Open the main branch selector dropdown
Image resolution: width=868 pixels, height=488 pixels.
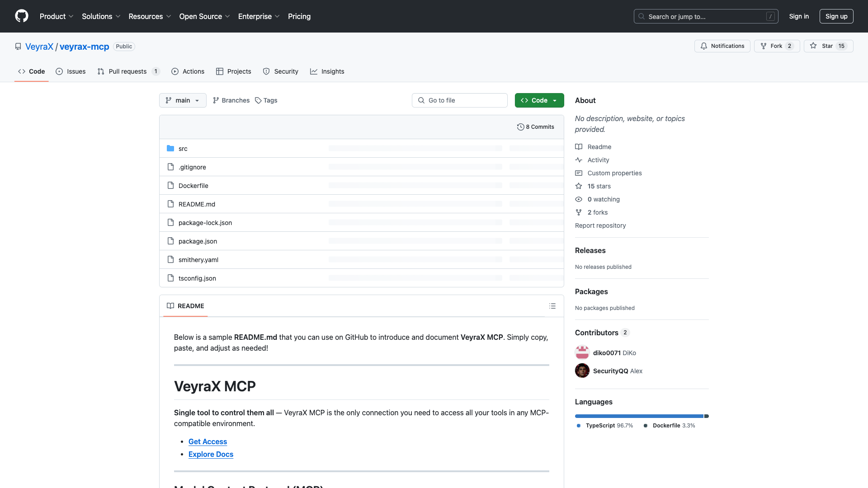click(183, 100)
